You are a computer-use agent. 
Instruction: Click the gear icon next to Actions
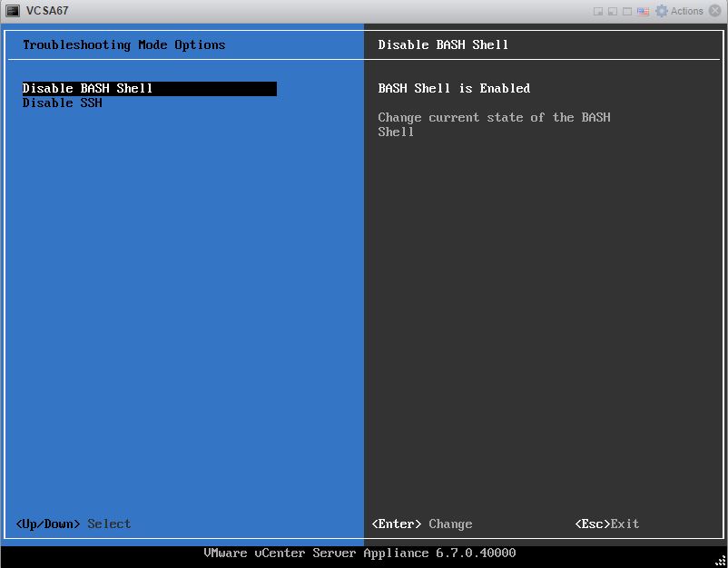[662, 11]
